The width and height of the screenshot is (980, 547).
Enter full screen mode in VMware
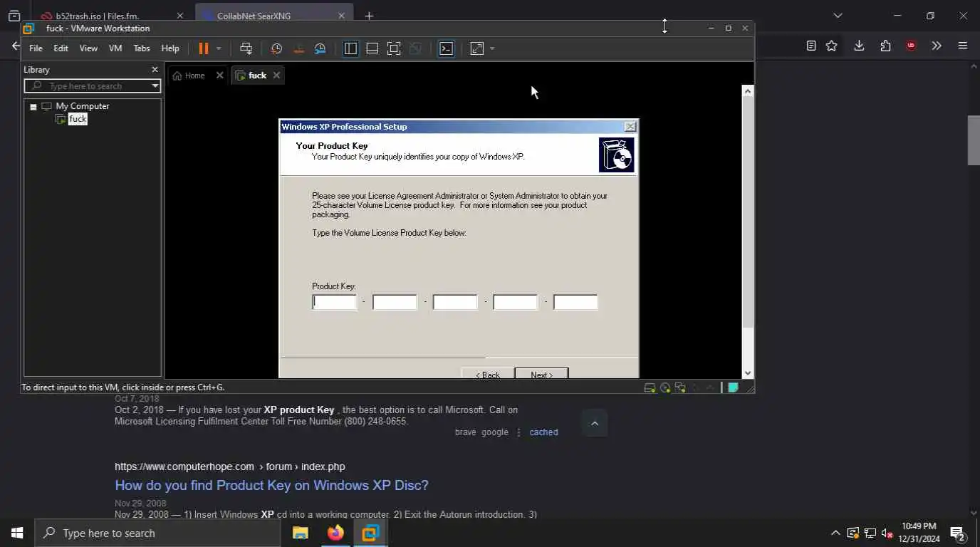pyautogui.click(x=394, y=48)
